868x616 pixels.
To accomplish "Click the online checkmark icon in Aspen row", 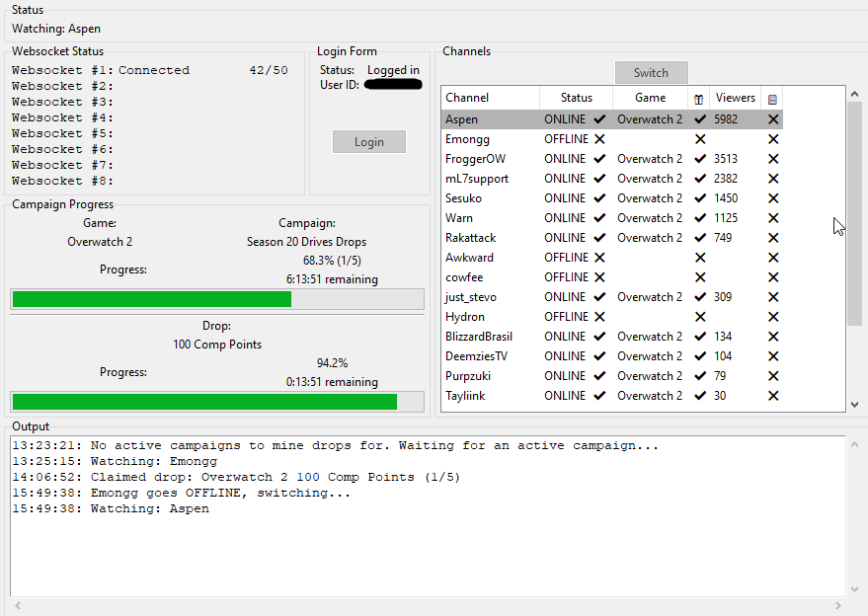I will pyautogui.click(x=599, y=119).
